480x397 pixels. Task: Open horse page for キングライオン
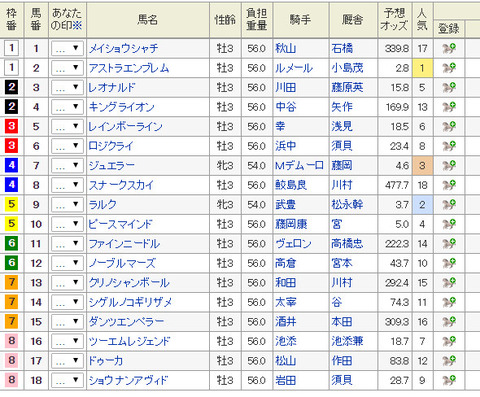coord(122,107)
